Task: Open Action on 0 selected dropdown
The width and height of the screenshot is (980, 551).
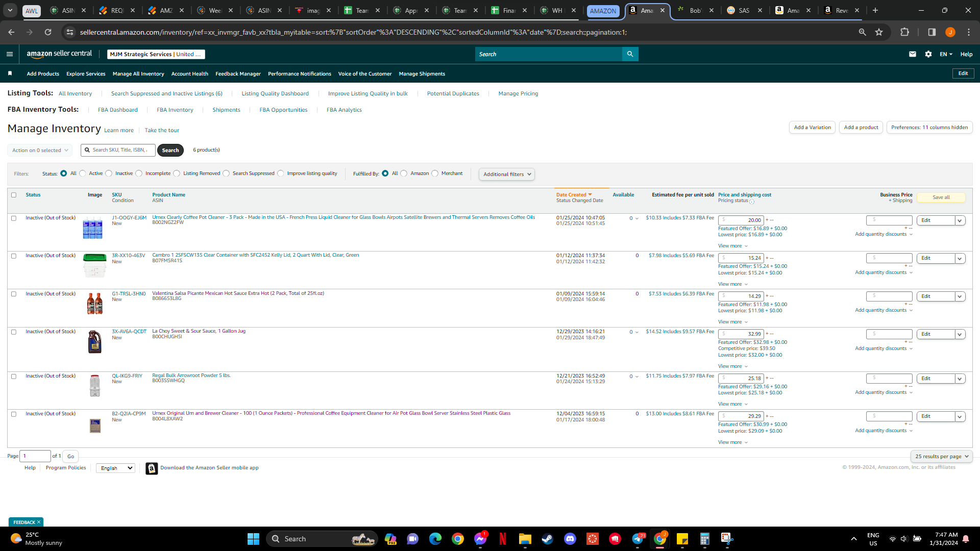Action: pos(39,151)
